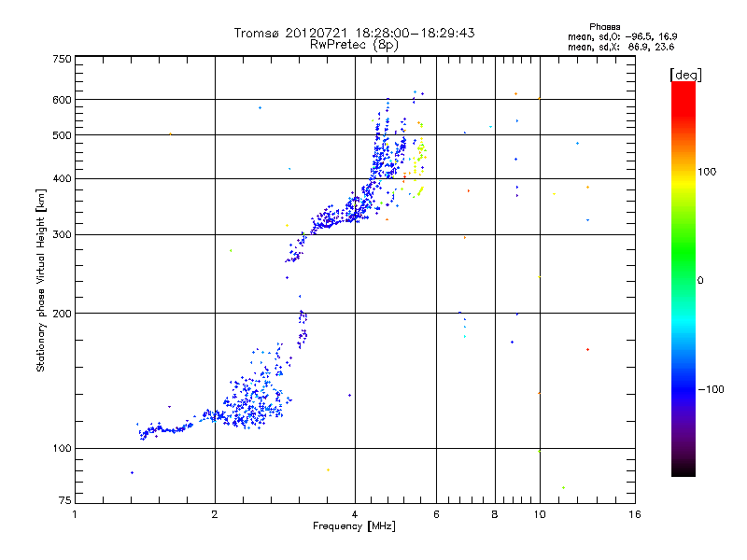The image size is (747, 560).
Task: Click y-axis tick label "300"
Action: tap(62, 235)
